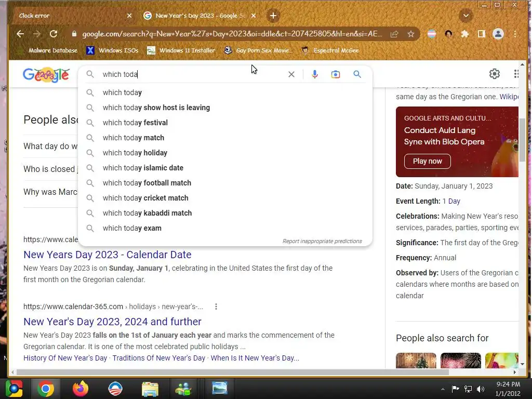This screenshot has height=399, width=532.
Task: Reload the current page
Action: 54,34
